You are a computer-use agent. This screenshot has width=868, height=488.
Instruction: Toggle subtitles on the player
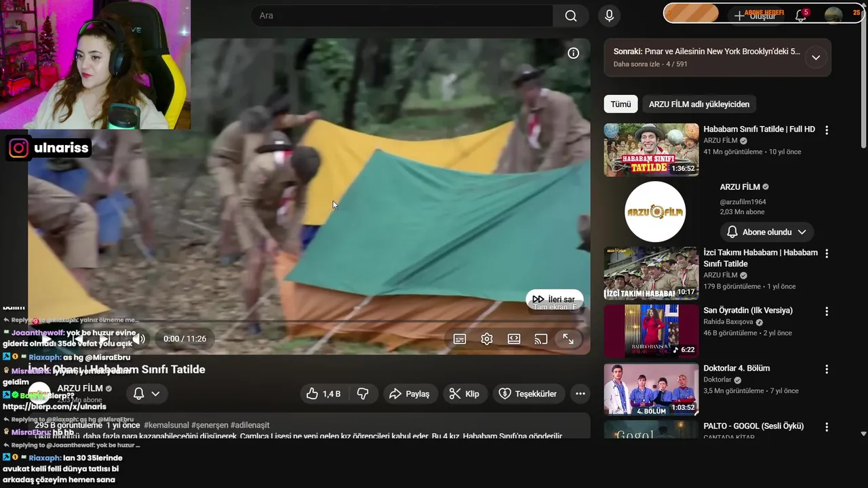460,339
